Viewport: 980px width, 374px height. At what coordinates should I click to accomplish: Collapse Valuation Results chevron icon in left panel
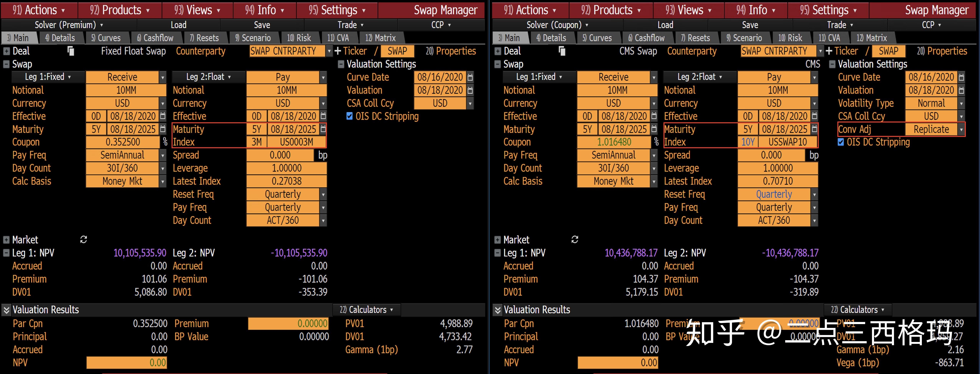pos(7,310)
